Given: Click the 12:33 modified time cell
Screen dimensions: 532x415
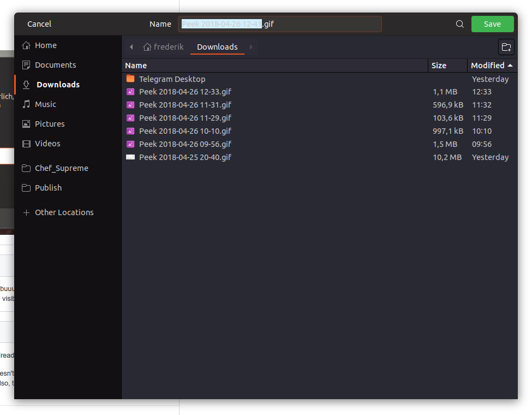Looking at the screenshot, I should coord(482,92).
